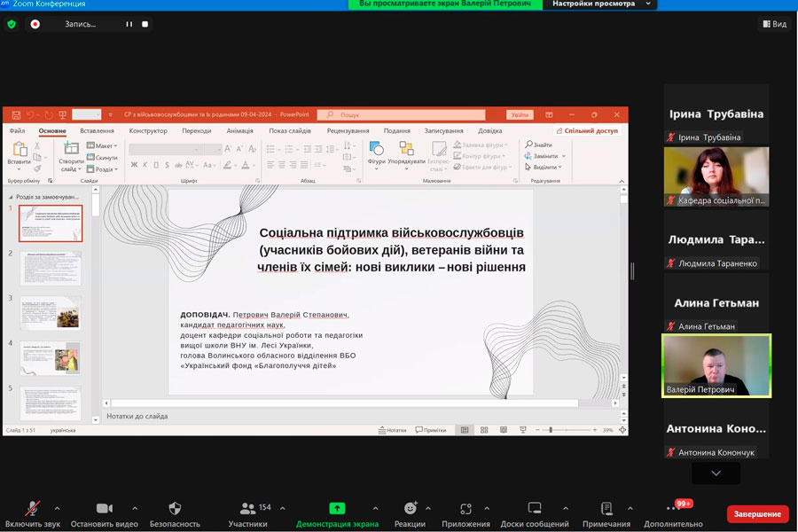Open Доски сообщений whiteboards icon
This screenshot has width=798, height=532.
click(x=535, y=508)
